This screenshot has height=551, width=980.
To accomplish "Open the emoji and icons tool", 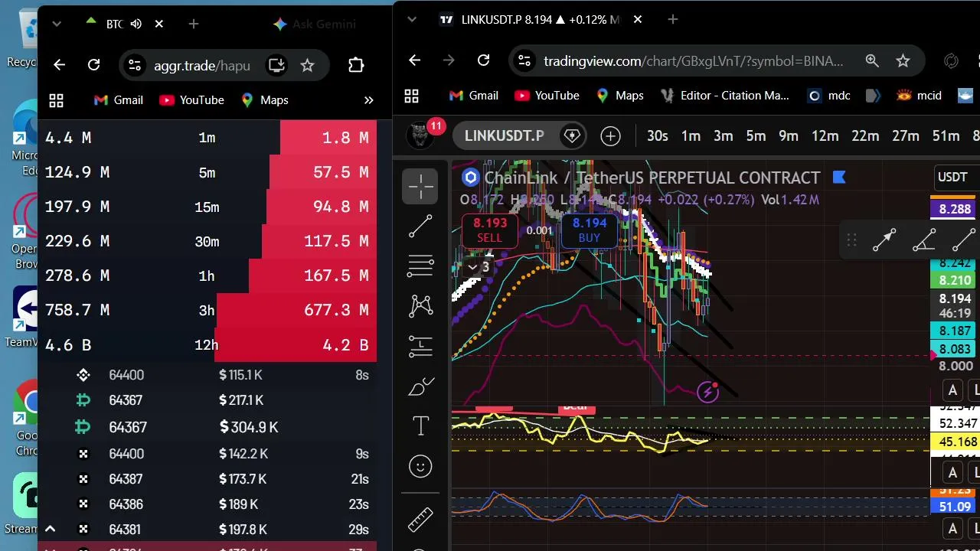I will click(420, 466).
